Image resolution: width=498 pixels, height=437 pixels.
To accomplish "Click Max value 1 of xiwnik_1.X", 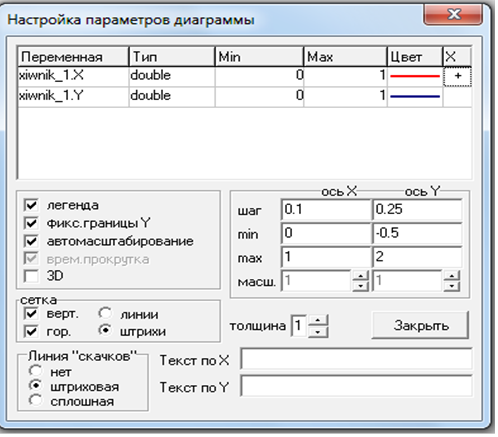I will pos(345,76).
